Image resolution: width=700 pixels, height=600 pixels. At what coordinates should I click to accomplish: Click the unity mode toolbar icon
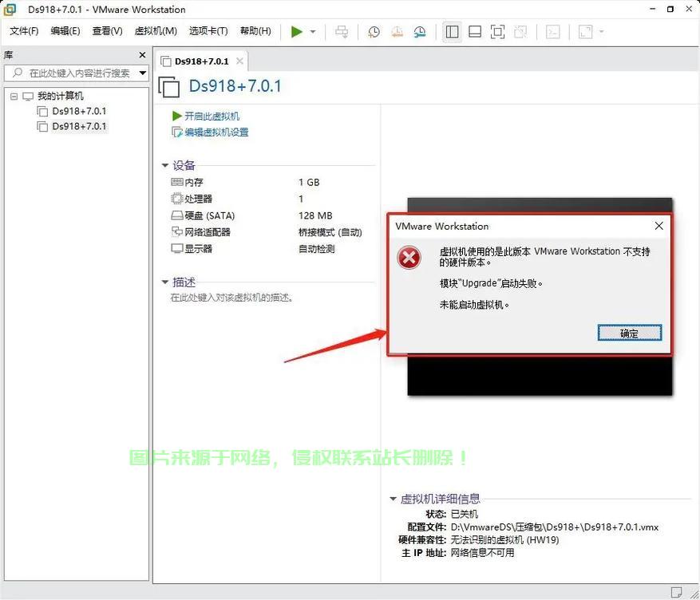(x=520, y=32)
